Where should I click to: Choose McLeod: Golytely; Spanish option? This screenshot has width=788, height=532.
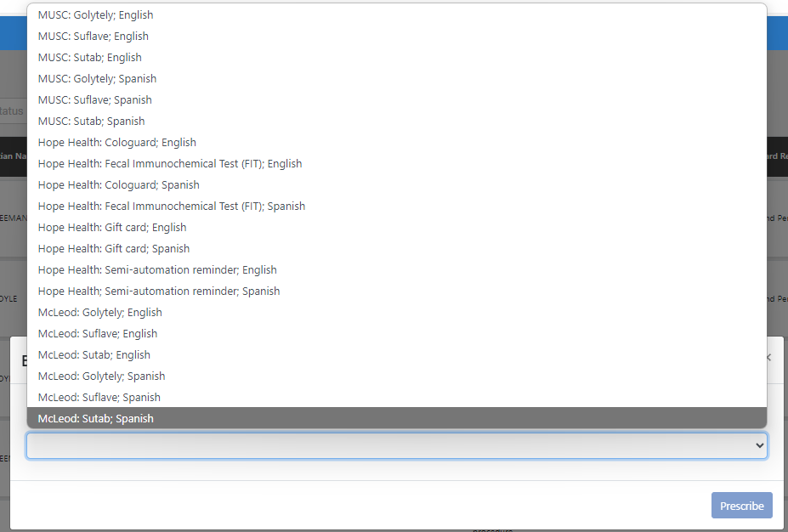point(396,376)
